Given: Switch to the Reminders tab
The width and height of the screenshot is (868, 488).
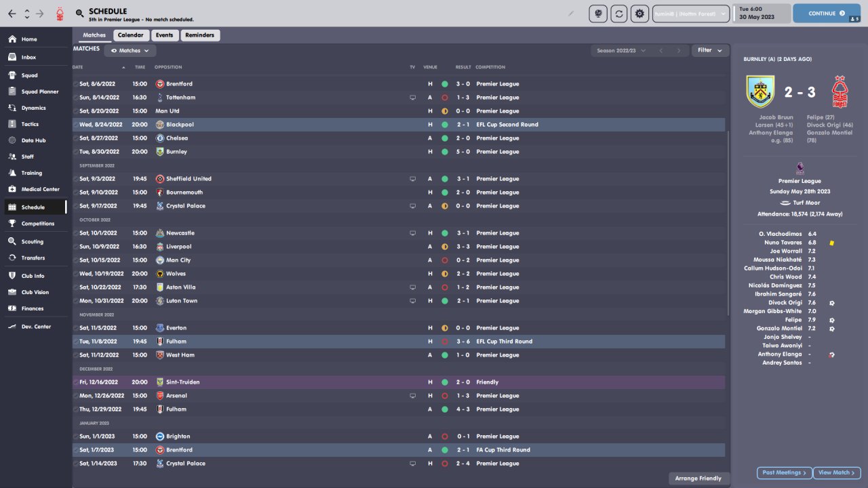Looking at the screenshot, I should 199,35.
